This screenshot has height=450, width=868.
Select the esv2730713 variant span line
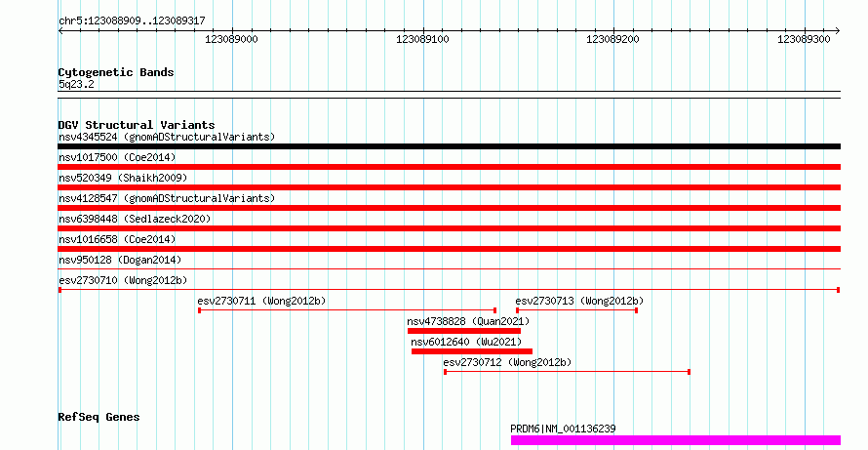[x=576, y=310]
